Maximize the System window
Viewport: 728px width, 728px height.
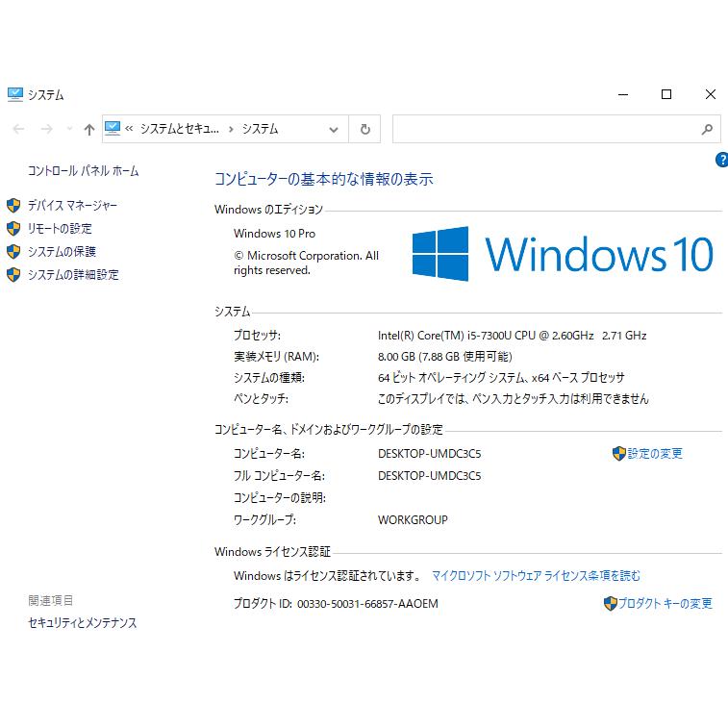tap(666, 94)
